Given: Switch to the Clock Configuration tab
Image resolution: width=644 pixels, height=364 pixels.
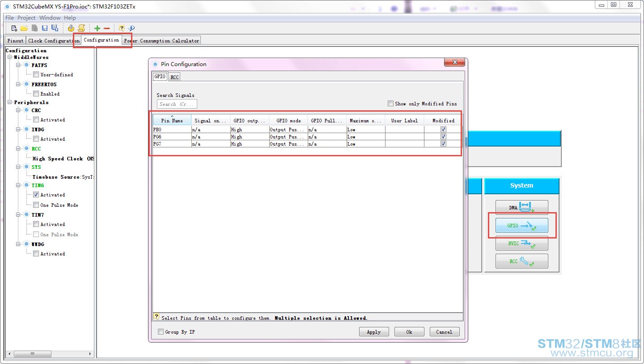Looking at the screenshot, I should [x=53, y=41].
